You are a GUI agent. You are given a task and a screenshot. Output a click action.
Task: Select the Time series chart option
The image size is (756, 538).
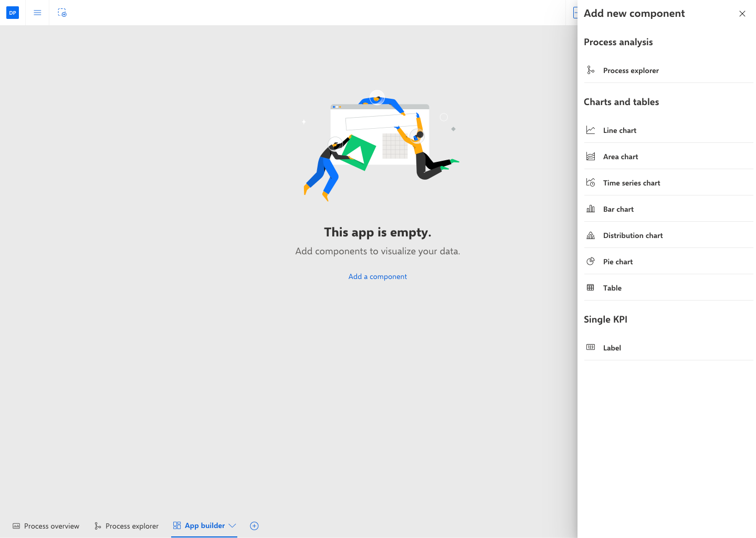668,183
